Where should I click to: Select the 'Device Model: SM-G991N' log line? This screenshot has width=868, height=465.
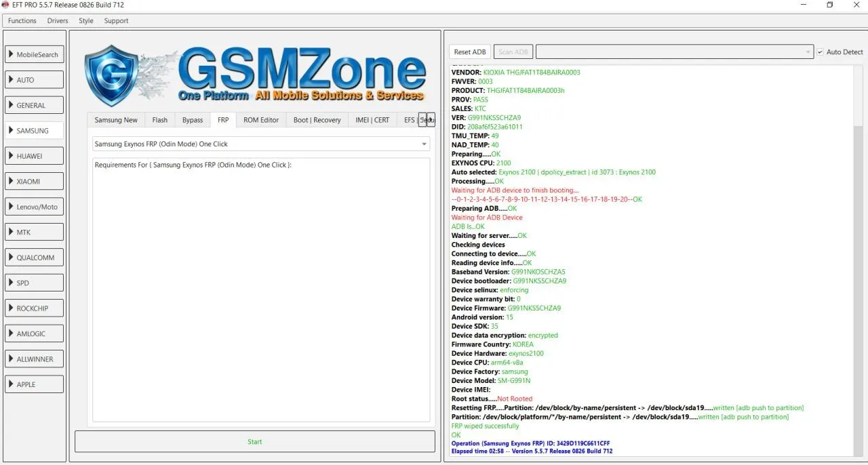click(x=491, y=381)
